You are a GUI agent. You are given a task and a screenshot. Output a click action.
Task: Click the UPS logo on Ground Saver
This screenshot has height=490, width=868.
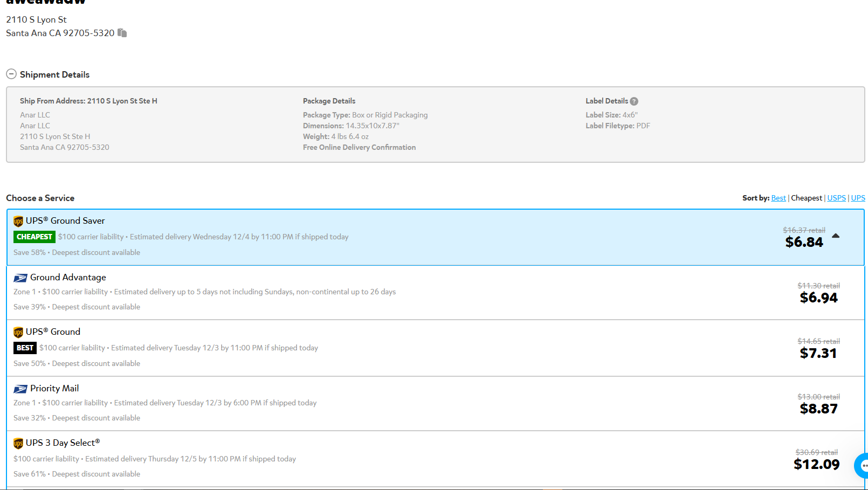click(18, 221)
